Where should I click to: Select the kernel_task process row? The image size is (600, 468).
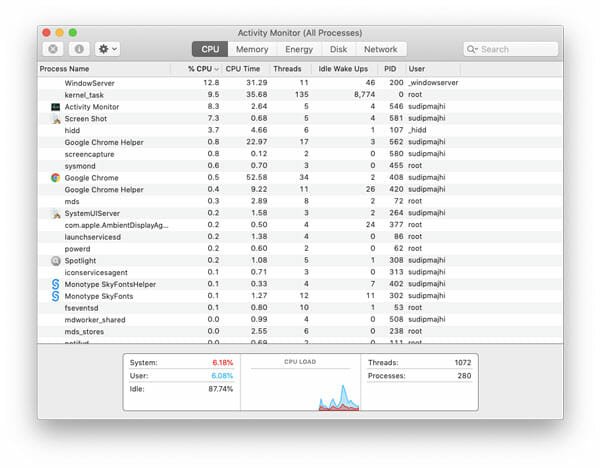pyautogui.click(x=300, y=95)
